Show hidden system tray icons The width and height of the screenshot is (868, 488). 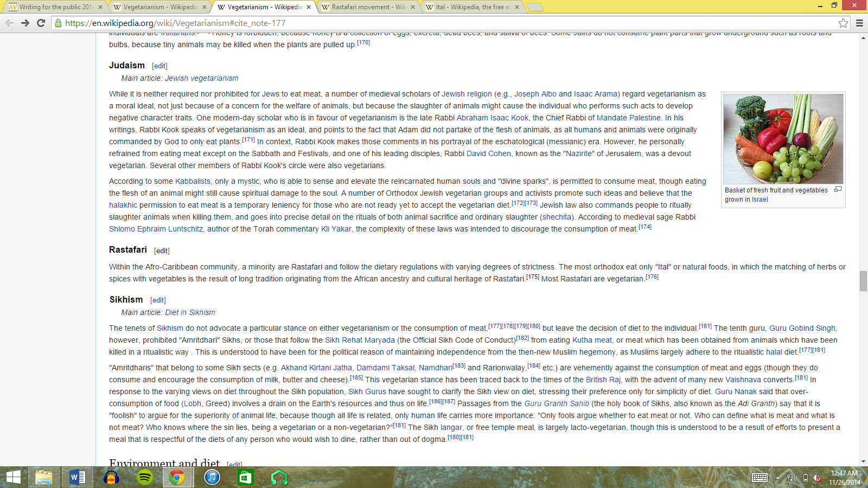(x=777, y=478)
